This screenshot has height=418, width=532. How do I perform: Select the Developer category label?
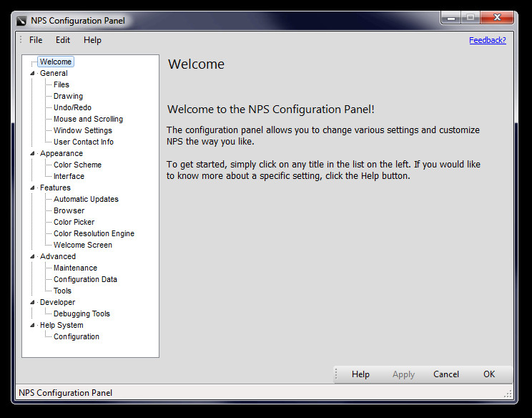[57, 302]
